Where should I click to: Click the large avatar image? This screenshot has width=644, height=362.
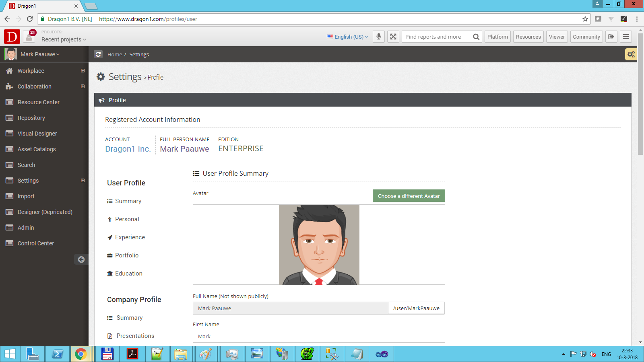pyautogui.click(x=319, y=245)
